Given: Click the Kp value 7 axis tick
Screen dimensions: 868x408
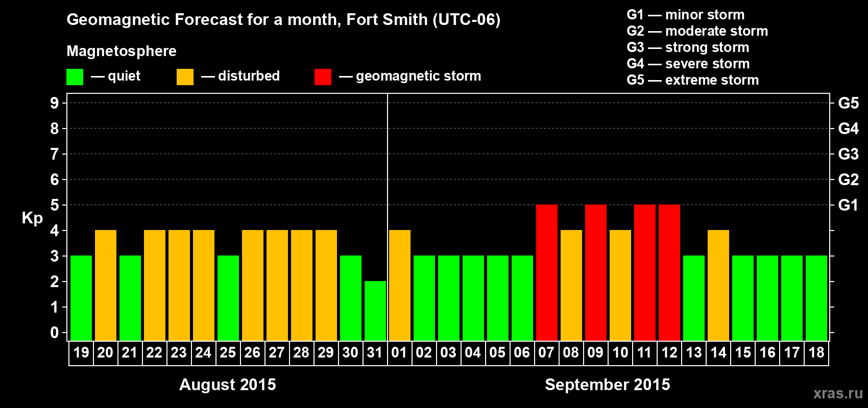Looking at the screenshot, I should tap(55, 154).
